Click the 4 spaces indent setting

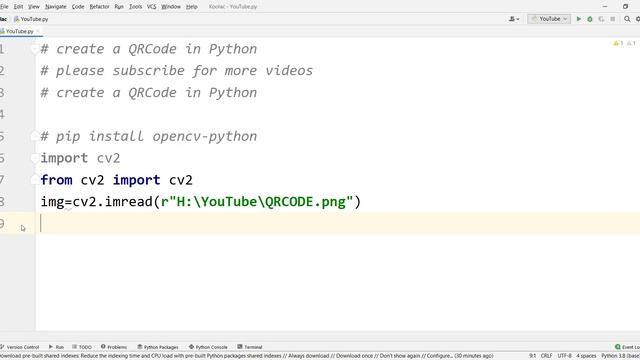coord(586,356)
